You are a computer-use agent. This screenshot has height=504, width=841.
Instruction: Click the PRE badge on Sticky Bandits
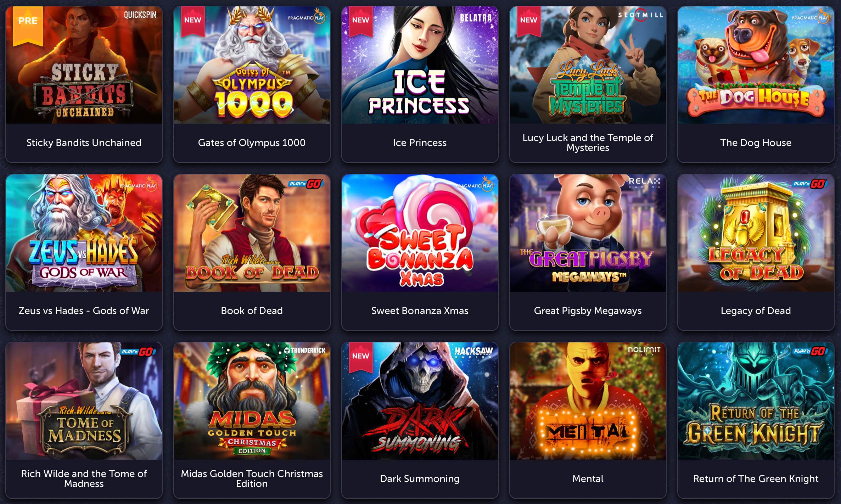[x=28, y=26]
